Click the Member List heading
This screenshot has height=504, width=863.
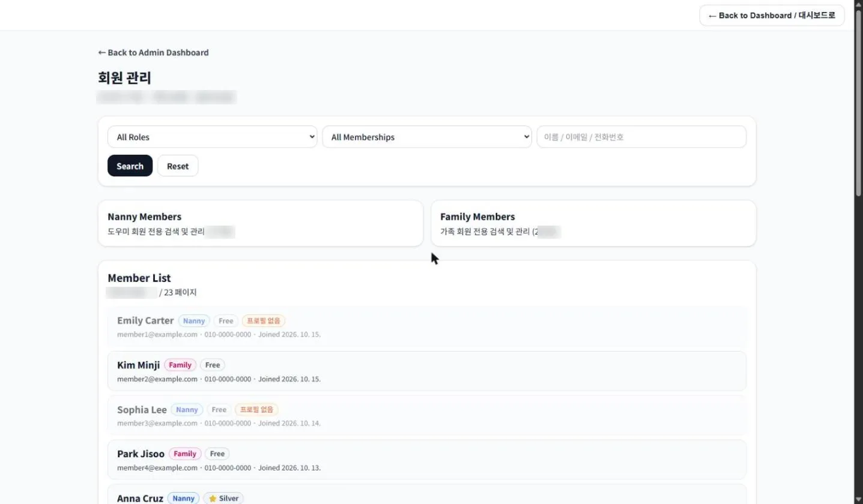point(139,278)
